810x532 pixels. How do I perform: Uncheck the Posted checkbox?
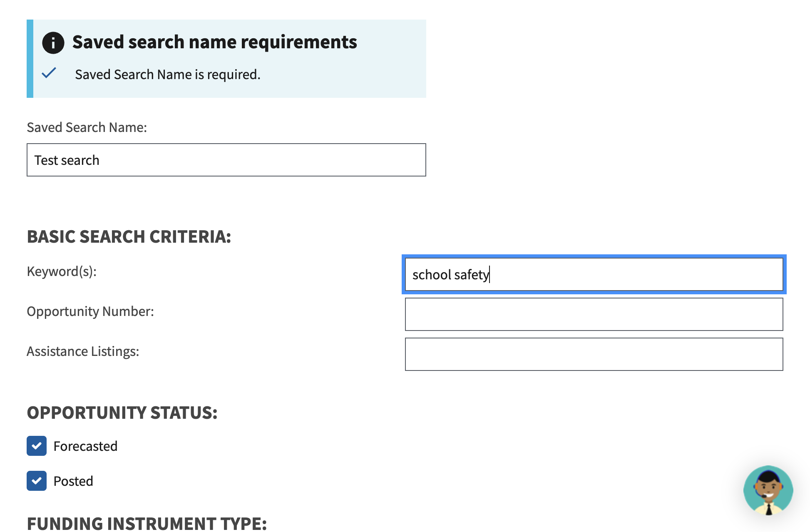point(37,481)
